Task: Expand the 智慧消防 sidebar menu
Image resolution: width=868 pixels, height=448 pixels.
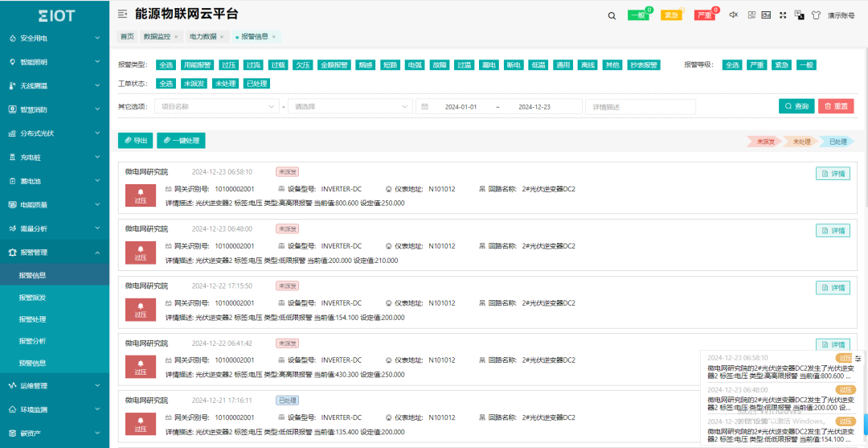Action: coord(55,109)
